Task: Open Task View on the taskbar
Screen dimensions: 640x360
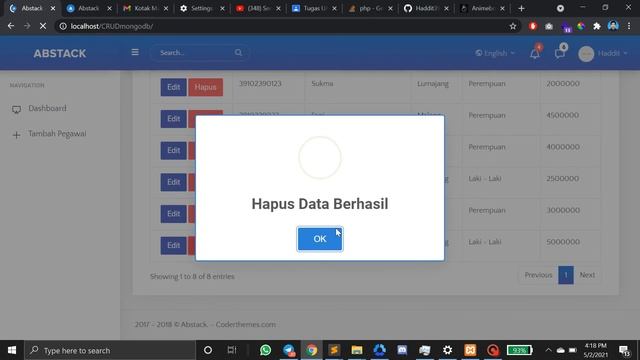Action: tap(232, 350)
